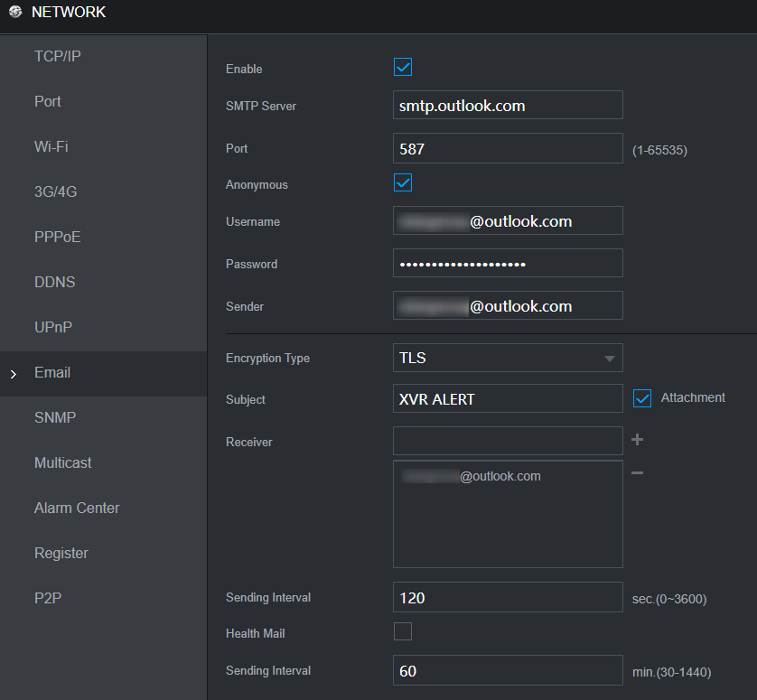Screen dimensions: 757x700
Task: Click the Receiver label
Action: tap(249, 443)
